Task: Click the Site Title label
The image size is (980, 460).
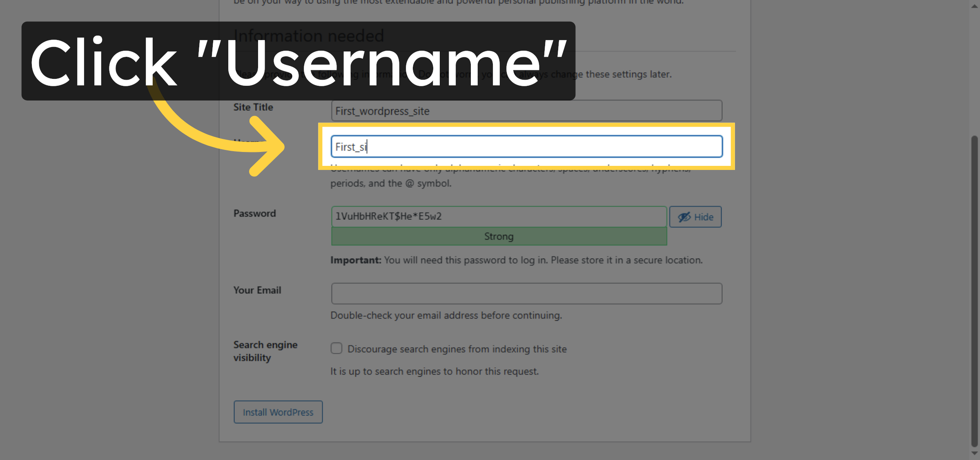Action: 253,107
